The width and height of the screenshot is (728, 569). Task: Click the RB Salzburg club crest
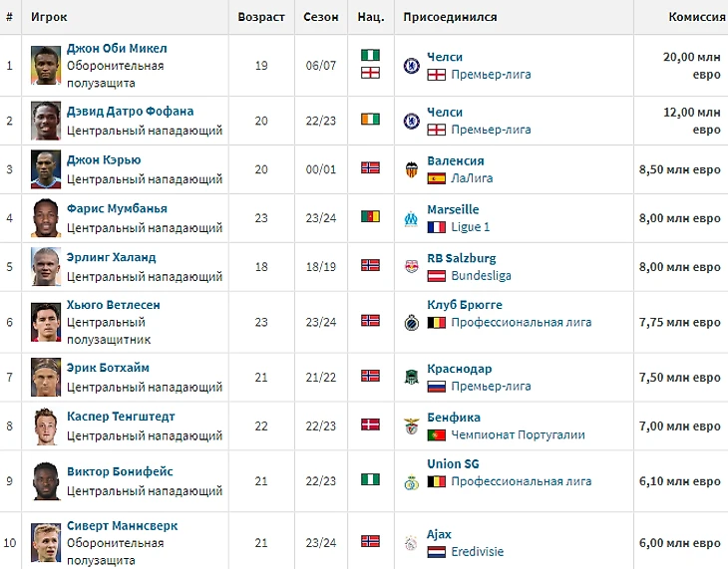pos(410,266)
